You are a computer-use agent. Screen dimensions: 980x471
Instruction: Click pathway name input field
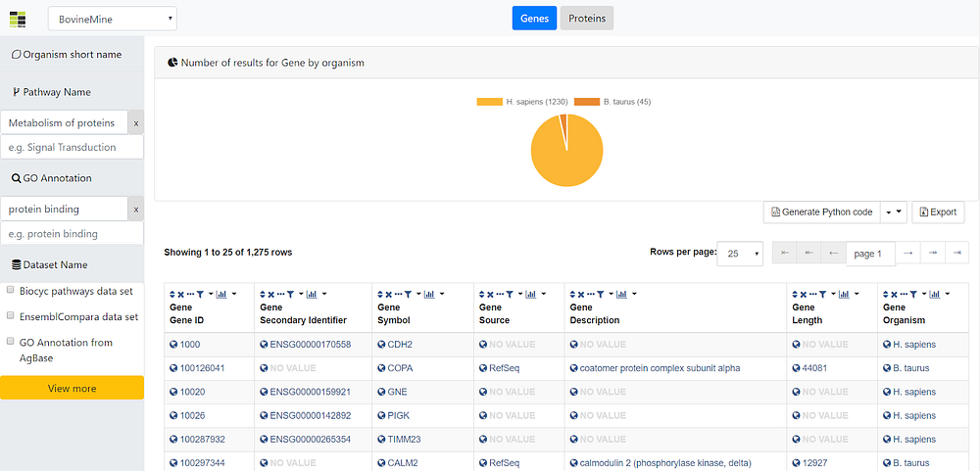point(72,148)
